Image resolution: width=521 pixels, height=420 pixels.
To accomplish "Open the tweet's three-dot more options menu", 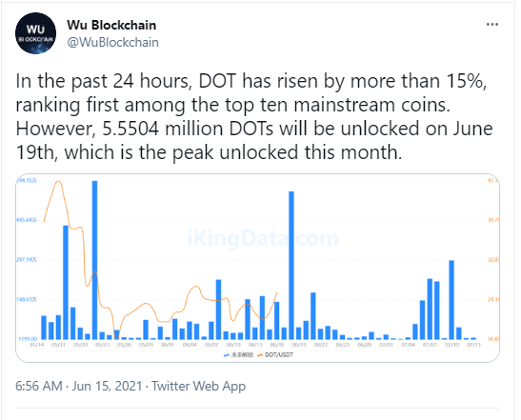I will (x=492, y=25).
